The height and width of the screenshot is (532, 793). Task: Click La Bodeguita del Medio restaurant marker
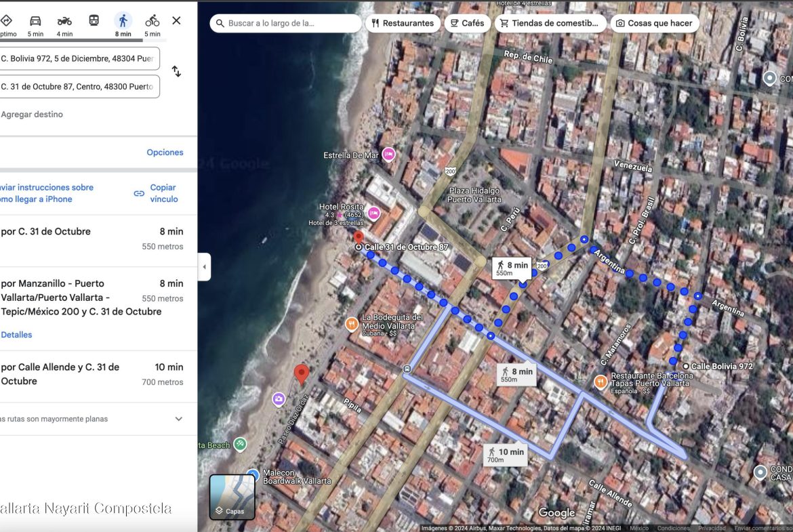351,324
